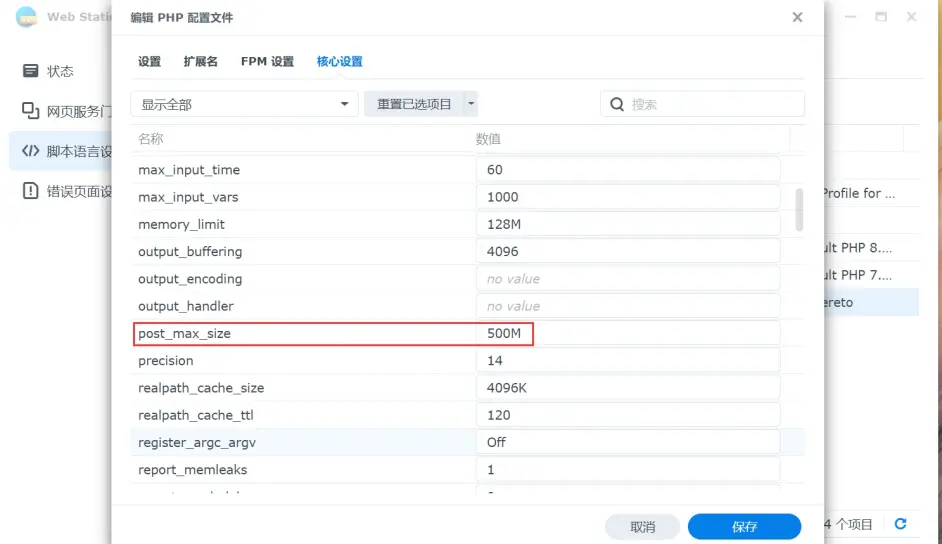Click the 重置已选项目 button
942x544 pixels.
414,104
